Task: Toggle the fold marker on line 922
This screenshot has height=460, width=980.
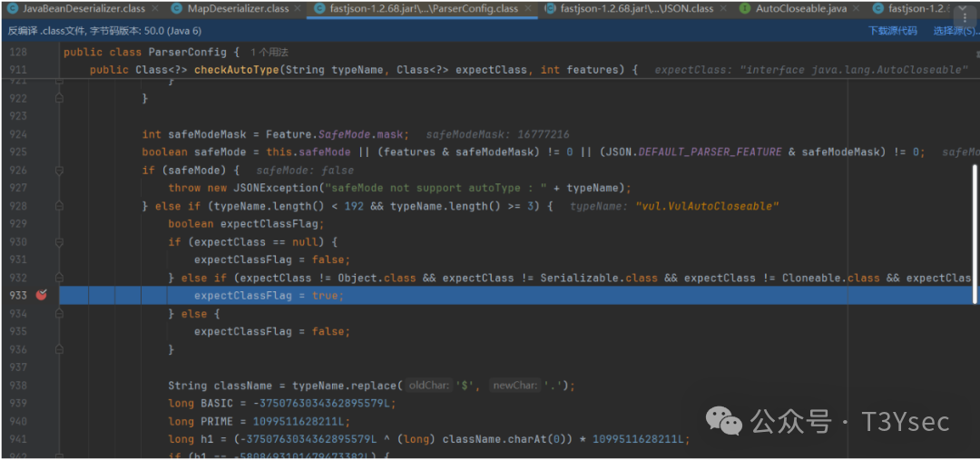Action: (x=59, y=99)
